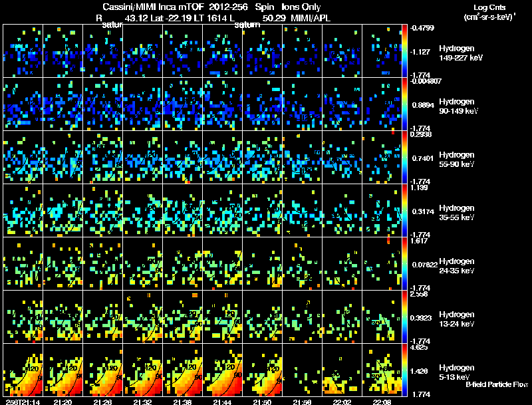Select the 24-35 keV panel at 22:08
This screenshot has height=405, width=532.
tap(382, 263)
